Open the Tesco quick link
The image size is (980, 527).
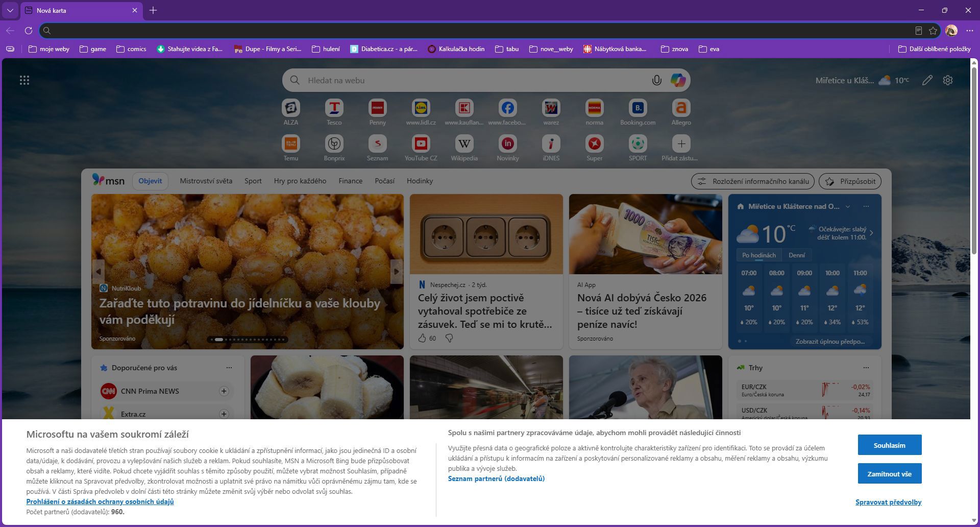334,112
